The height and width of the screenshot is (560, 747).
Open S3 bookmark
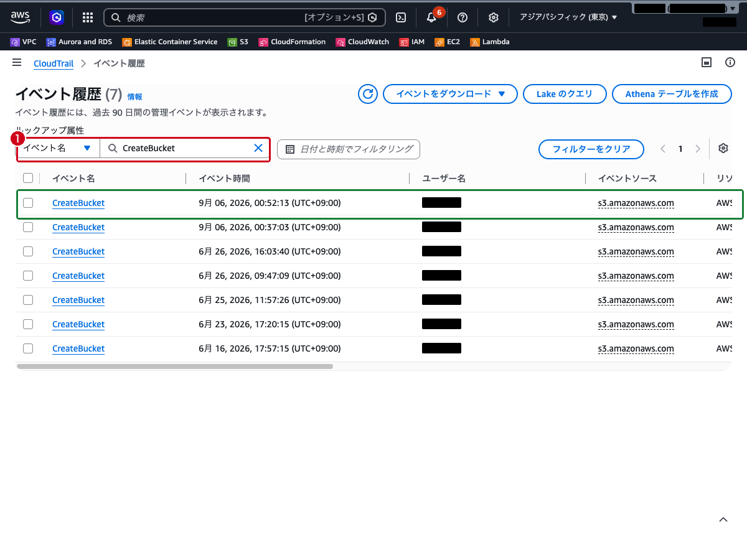[x=238, y=42]
